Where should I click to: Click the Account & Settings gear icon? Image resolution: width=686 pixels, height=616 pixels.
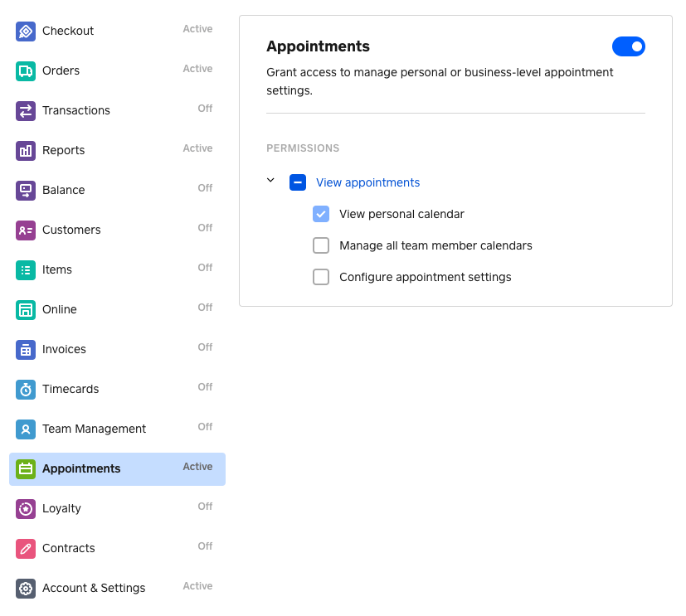[26, 588]
